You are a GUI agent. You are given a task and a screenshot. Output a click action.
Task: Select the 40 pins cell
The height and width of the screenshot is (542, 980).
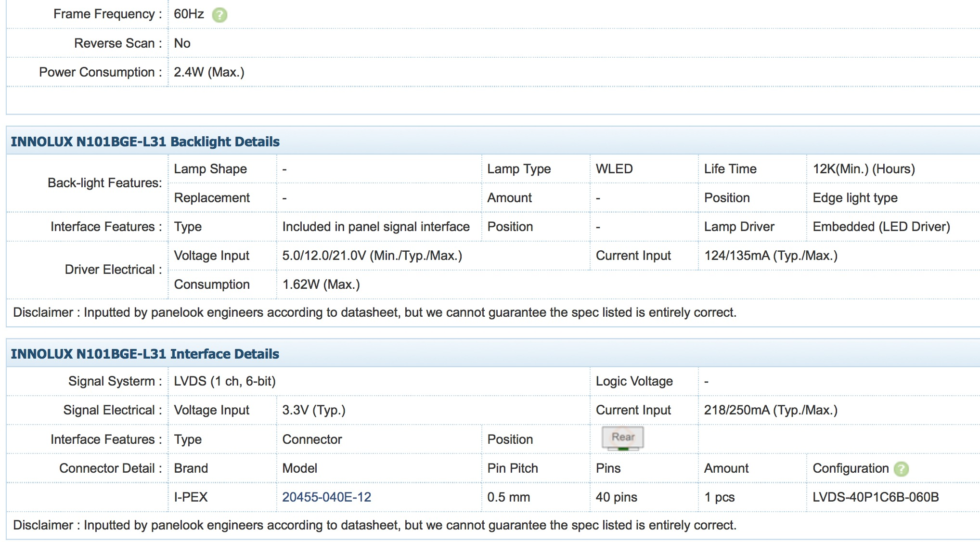coord(617,497)
